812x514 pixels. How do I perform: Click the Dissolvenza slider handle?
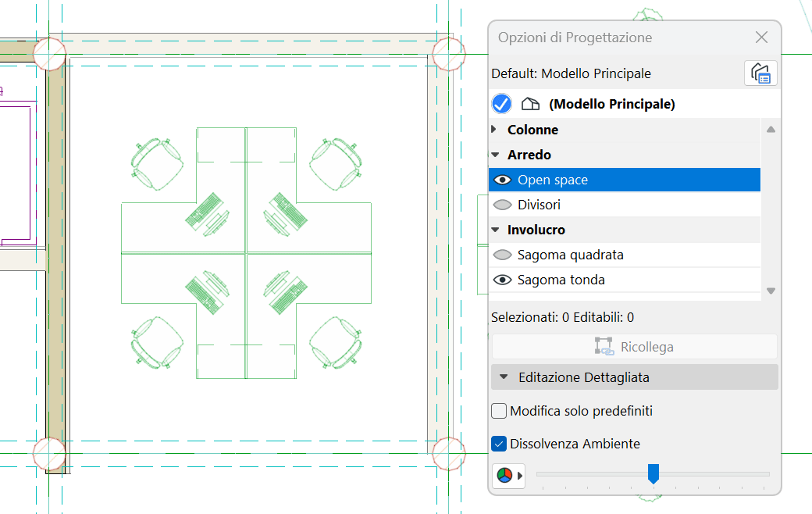654,473
